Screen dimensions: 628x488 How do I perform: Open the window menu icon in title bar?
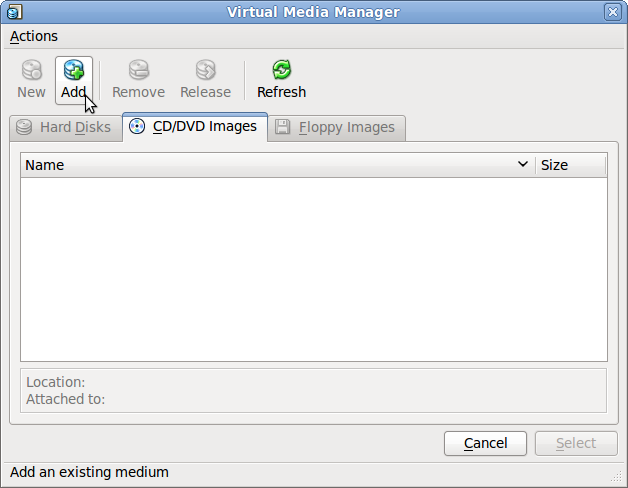pyautogui.click(x=14, y=12)
